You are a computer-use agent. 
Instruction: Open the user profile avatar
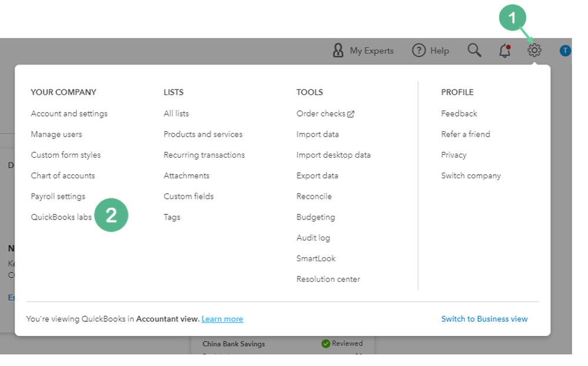point(565,51)
